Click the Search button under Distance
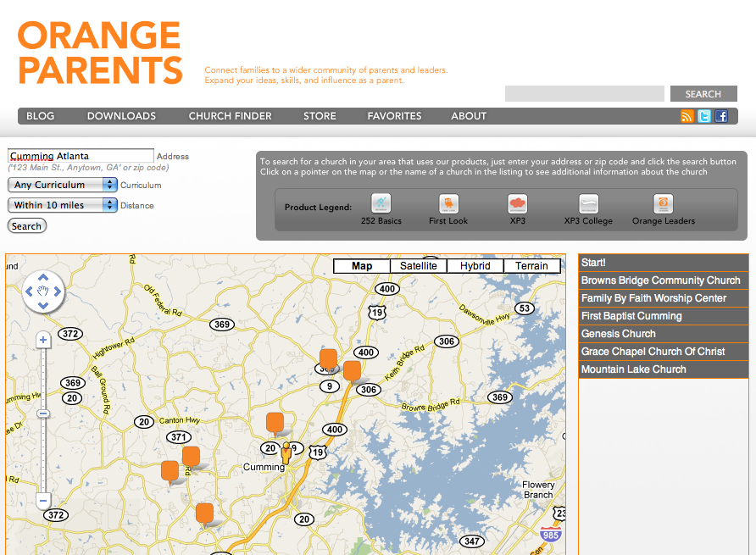 [x=27, y=225]
